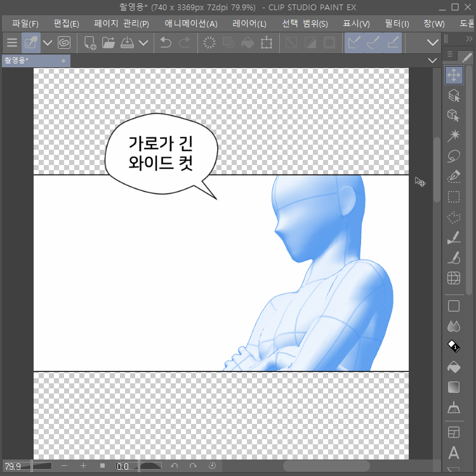Select the Eraser tool
Viewport: 476px width, 476px height.
(x=454, y=347)
